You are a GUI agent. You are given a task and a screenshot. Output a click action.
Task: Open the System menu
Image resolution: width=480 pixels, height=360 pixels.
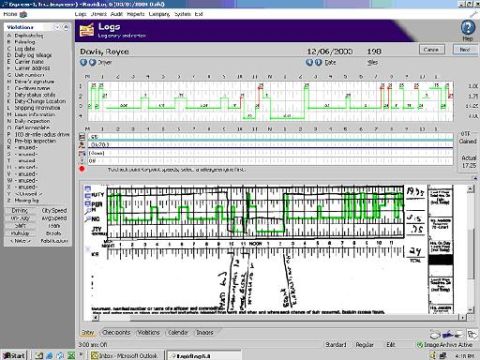point(183,14)
